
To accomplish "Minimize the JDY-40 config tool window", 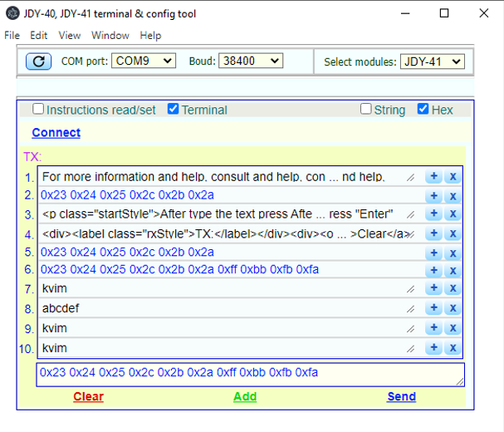I will (x=405, y=13).
